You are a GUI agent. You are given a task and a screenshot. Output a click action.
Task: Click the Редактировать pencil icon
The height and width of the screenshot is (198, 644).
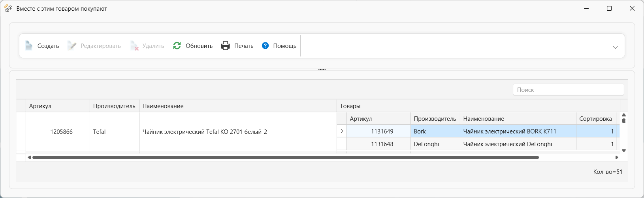(72, 46)
